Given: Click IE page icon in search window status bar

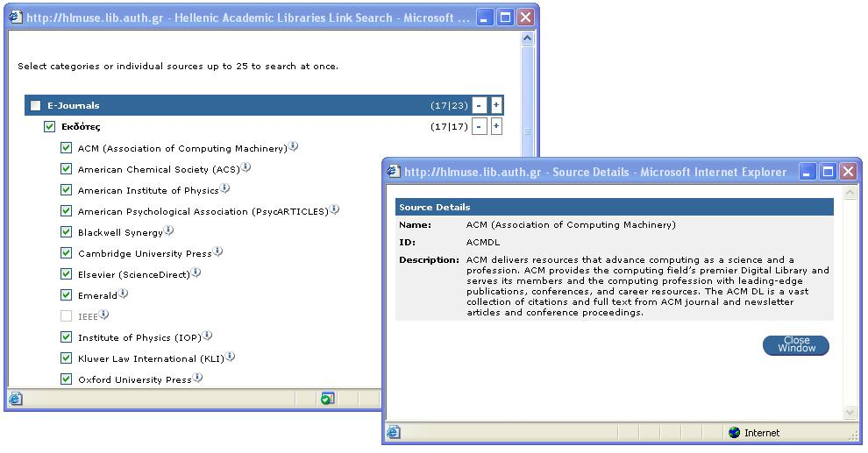Looking at the screenshot, I should pos(16,399).
